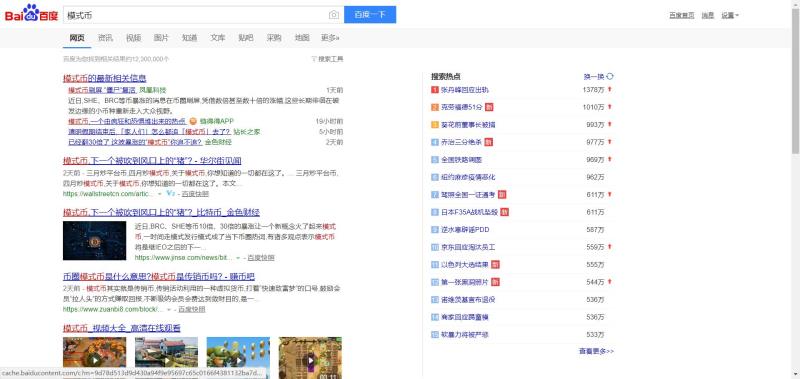Open the 设置 settings dropdown
Image resolution: width=800 pixels, height=379 pixels.
coord(730,15)
